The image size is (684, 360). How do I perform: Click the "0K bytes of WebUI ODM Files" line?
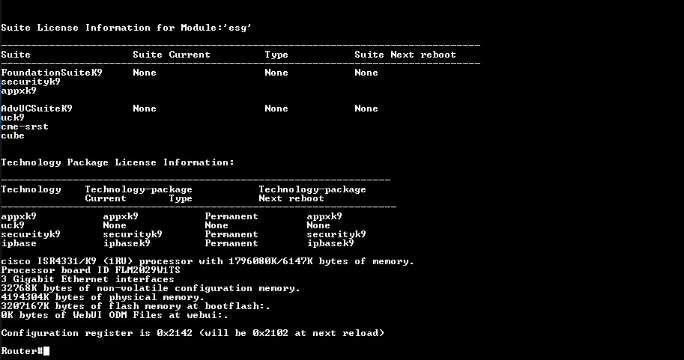pos(114,315)
